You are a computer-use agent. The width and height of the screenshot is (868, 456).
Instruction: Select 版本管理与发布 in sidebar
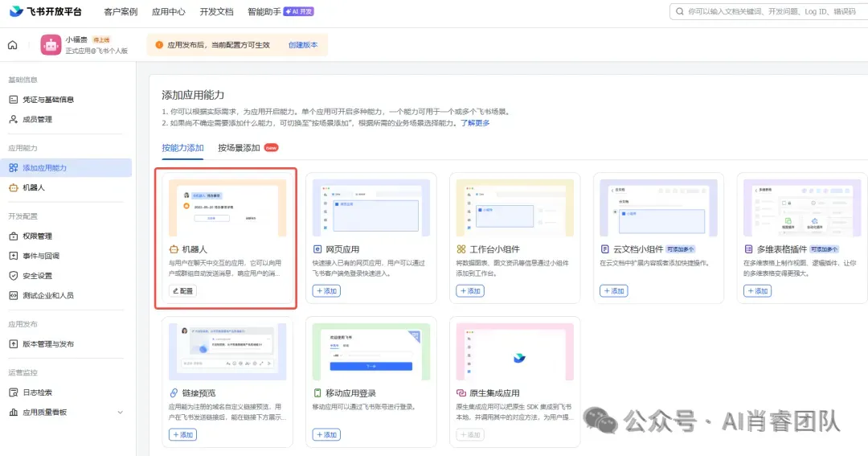point(48,344)
